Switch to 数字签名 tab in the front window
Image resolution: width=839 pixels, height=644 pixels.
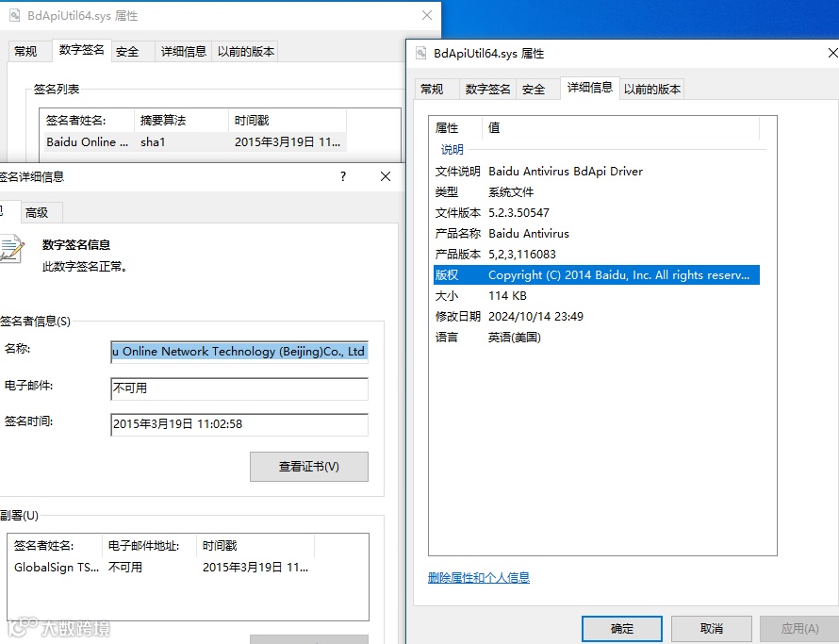(x=487, y=89)
